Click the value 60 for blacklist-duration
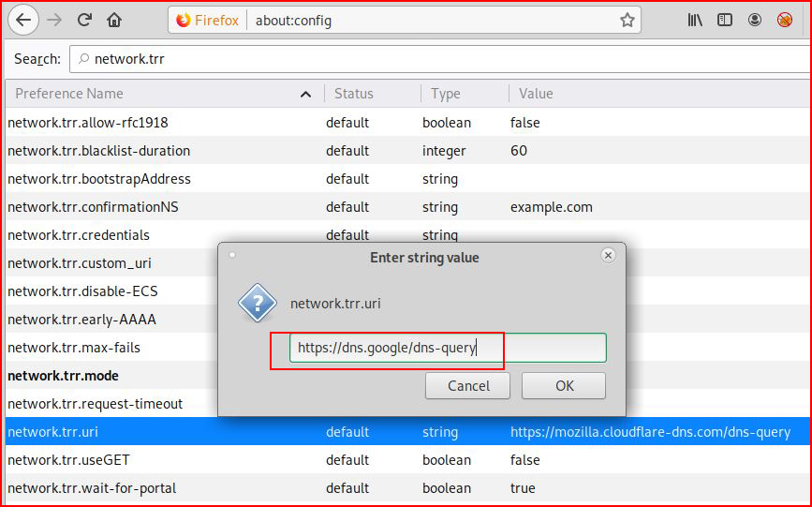812x507 pixels. [x=518, y=150]
